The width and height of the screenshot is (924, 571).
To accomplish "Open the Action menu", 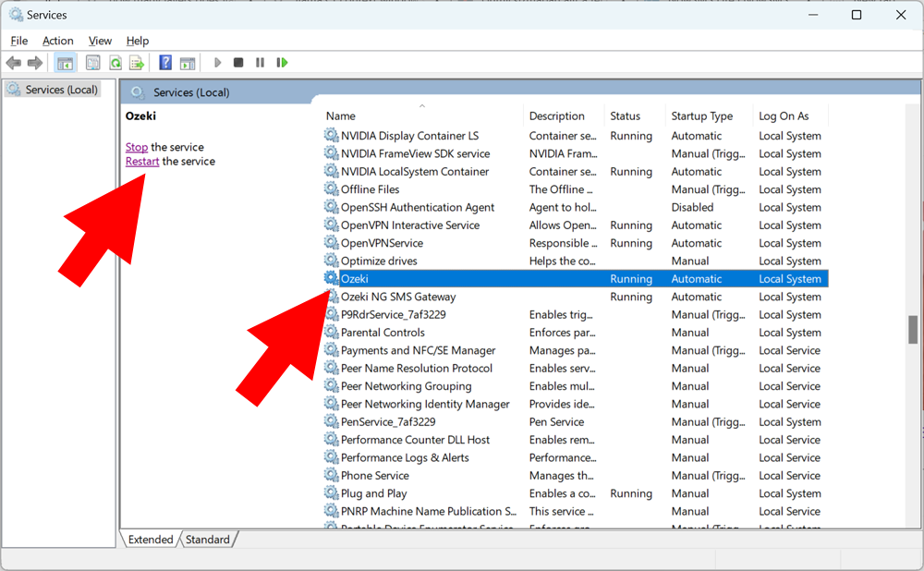I will (x=57, y=41).
